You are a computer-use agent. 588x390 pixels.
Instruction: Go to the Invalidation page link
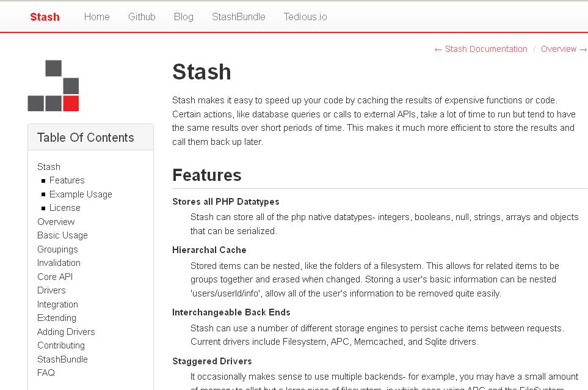[x=59, y=263]
